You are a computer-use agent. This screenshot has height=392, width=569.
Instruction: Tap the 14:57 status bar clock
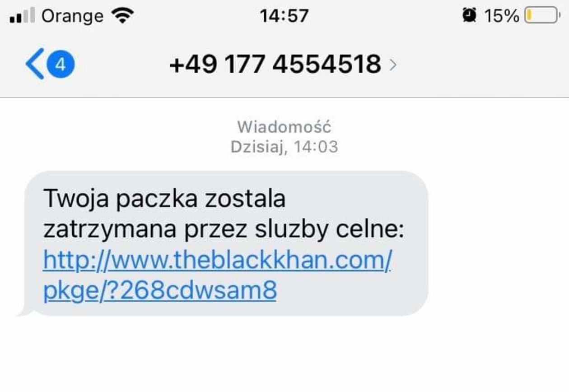[x=284, y=16]
